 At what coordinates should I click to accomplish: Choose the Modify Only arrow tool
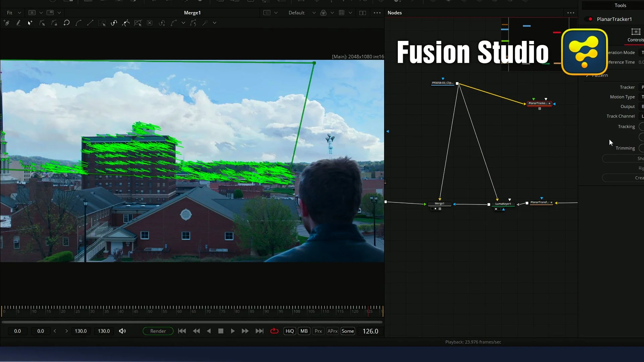click(x=42, y=23)
